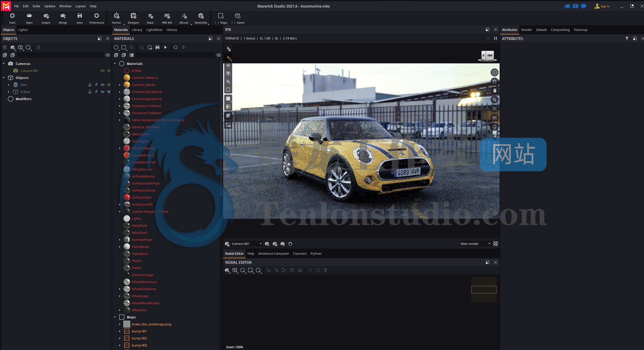Select the CarPaint Yellow O material swatch

[x=127, y=78]
